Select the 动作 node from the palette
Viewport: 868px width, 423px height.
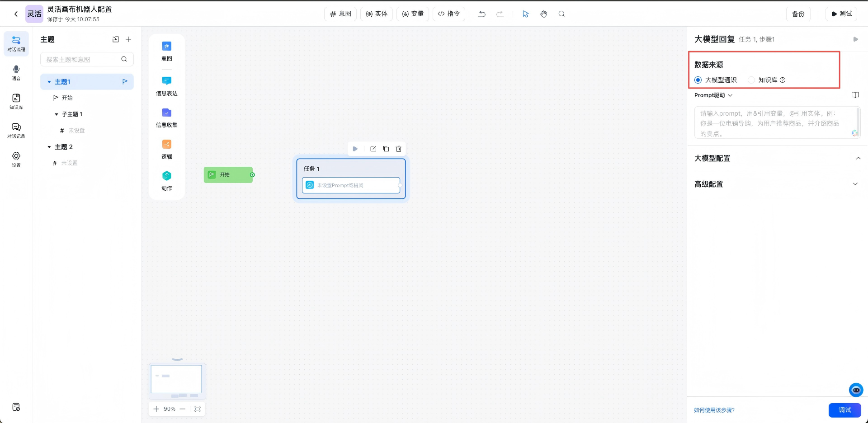click(x=166, y=180)
